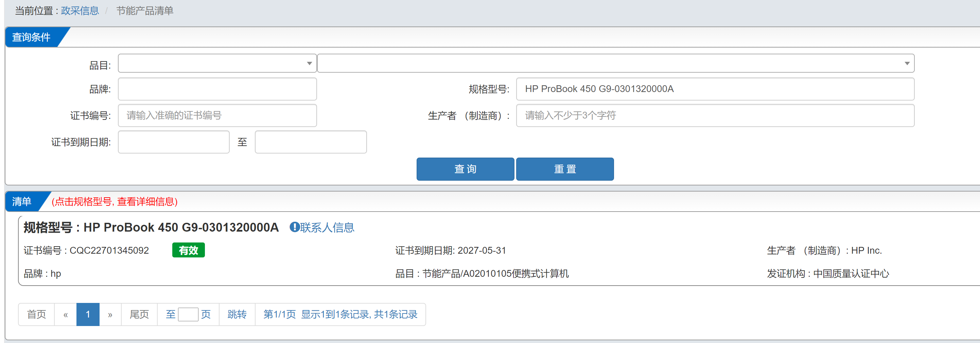Screen dimensions: 980x343
Task: Open the 政采信息 breadcrumb link
Action: pyautogui.click(x=80, y=11)
